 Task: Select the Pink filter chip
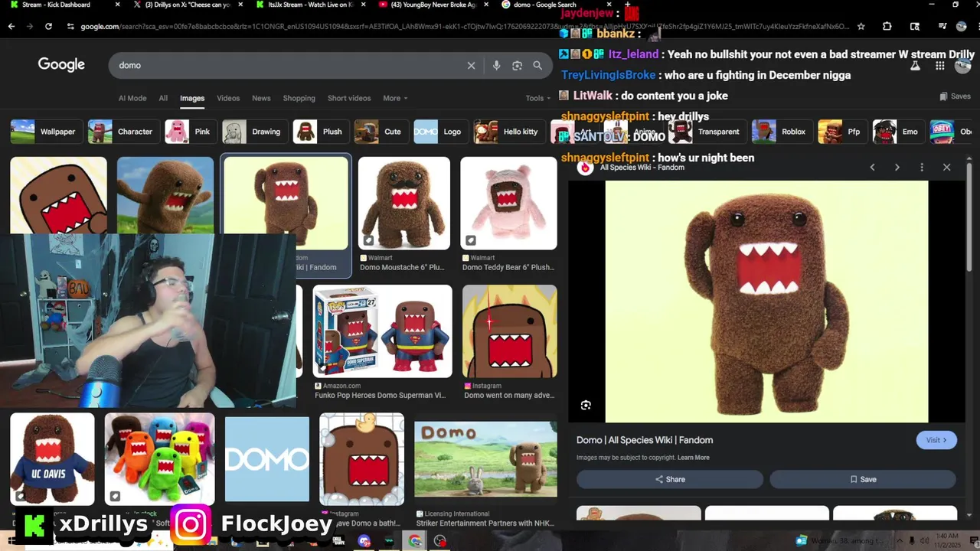[x=190, y=132]
